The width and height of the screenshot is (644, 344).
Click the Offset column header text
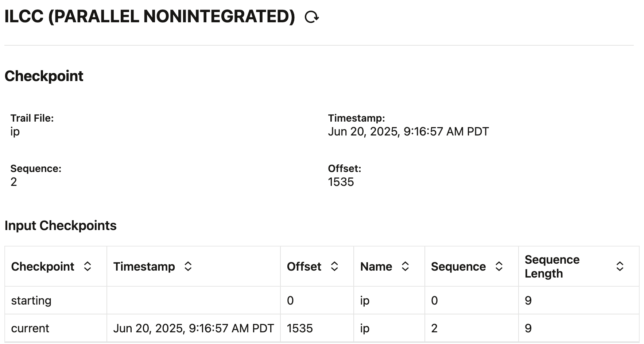[304, 267]
